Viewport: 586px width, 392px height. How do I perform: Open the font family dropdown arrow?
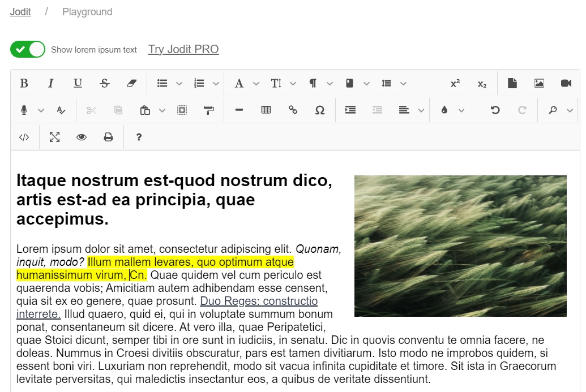coord(256,83)
